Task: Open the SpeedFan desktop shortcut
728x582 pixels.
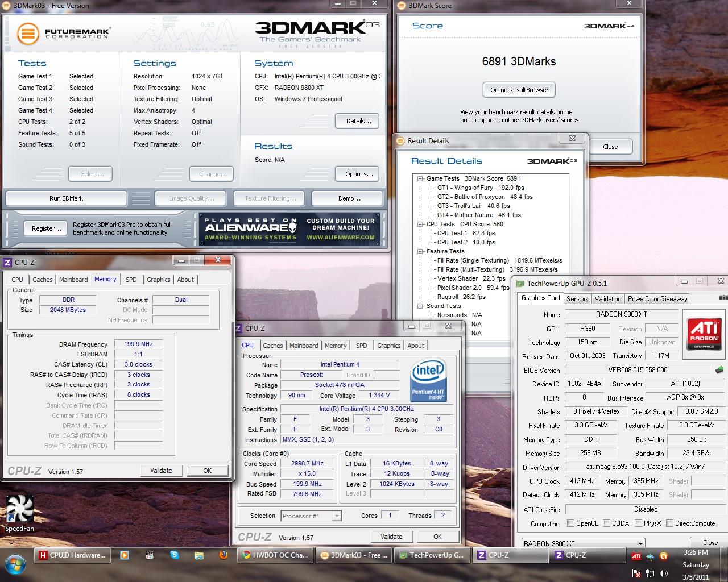Action: tap(19, 514)
